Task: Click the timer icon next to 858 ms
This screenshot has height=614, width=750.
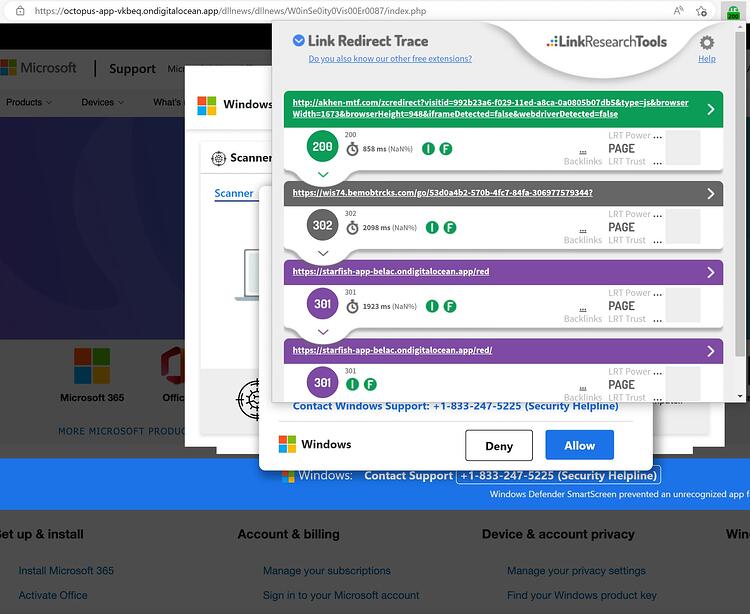Action: click(x=352, y=149)
